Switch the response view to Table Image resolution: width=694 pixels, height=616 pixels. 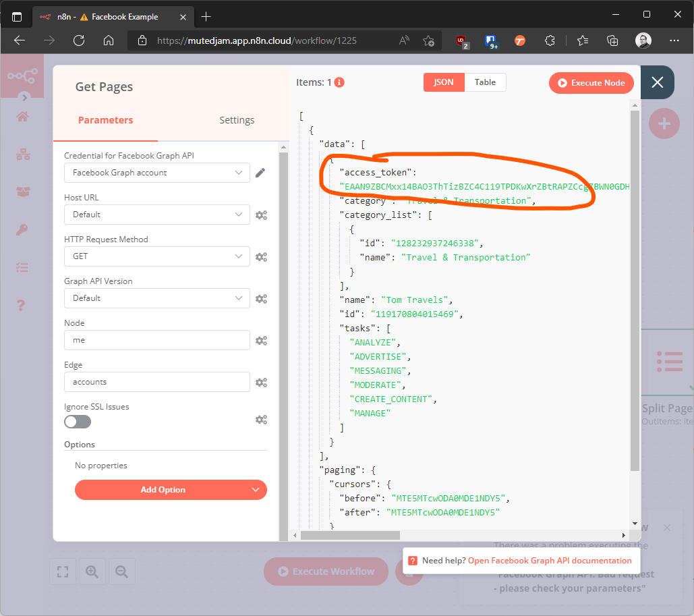point(485,82)
